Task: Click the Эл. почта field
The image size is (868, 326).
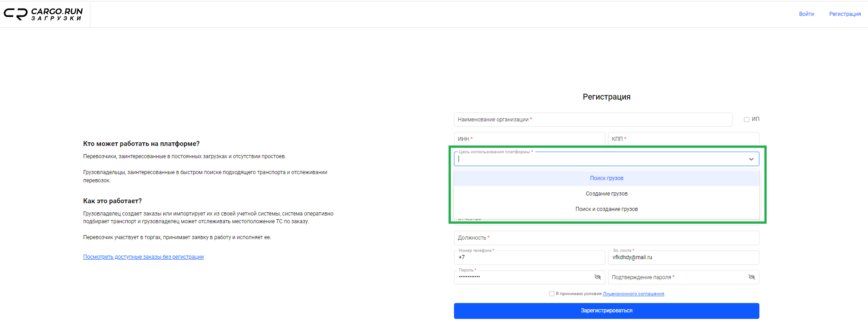Action: (x=683, y=257)
